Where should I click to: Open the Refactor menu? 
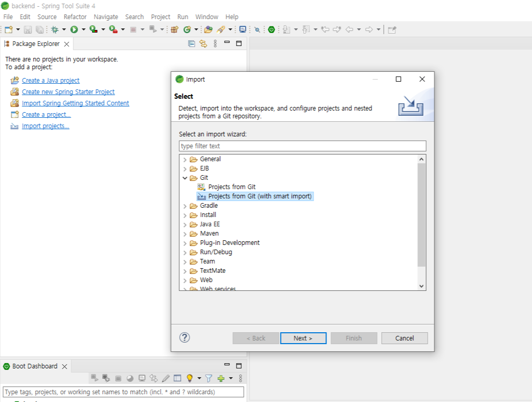click(x=75, y=17)
